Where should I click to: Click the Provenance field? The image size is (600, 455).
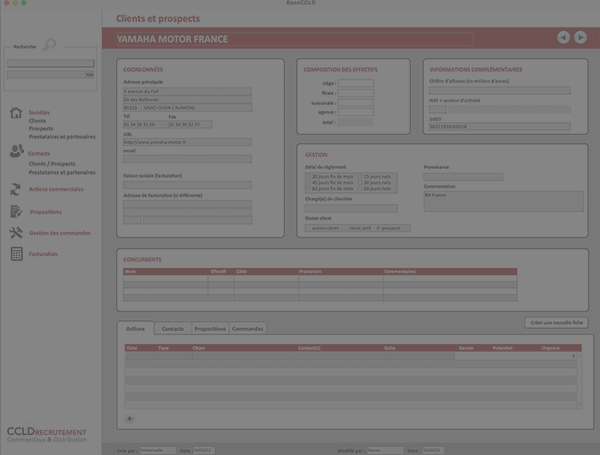(463, 177)
